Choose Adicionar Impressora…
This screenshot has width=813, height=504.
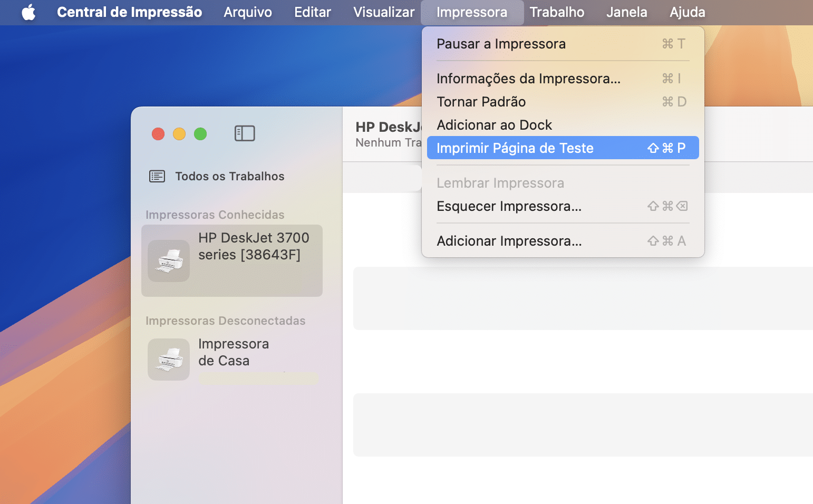563,241
